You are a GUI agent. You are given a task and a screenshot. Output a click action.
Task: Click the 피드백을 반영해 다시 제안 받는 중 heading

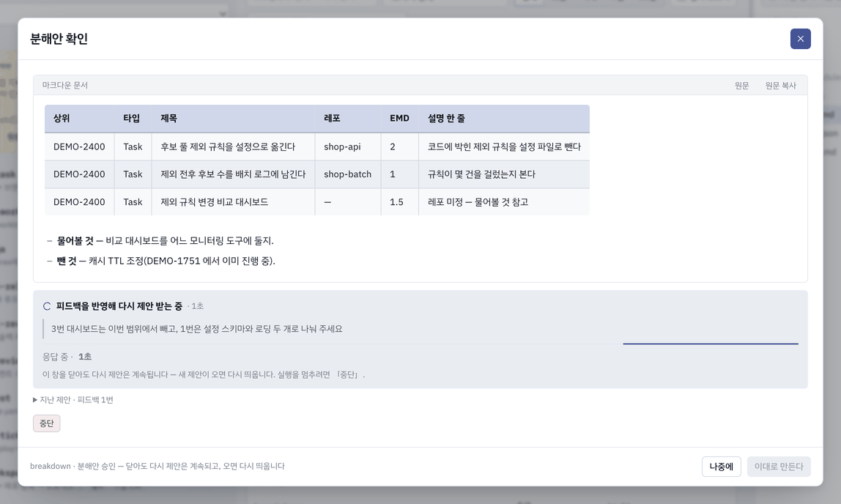click(119, 306)
